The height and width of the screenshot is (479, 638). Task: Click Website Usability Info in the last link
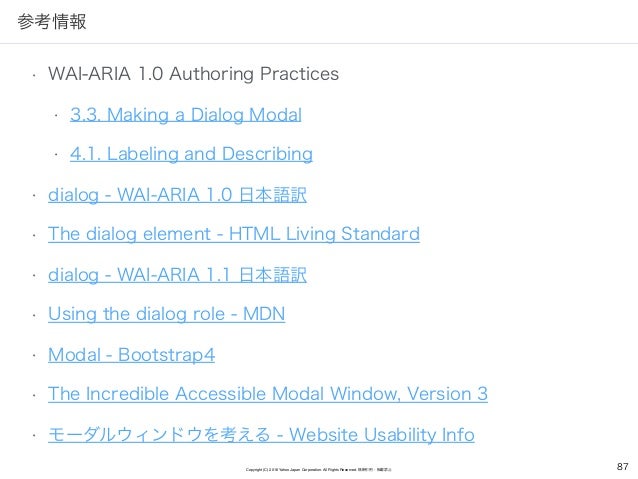[382, 435]
